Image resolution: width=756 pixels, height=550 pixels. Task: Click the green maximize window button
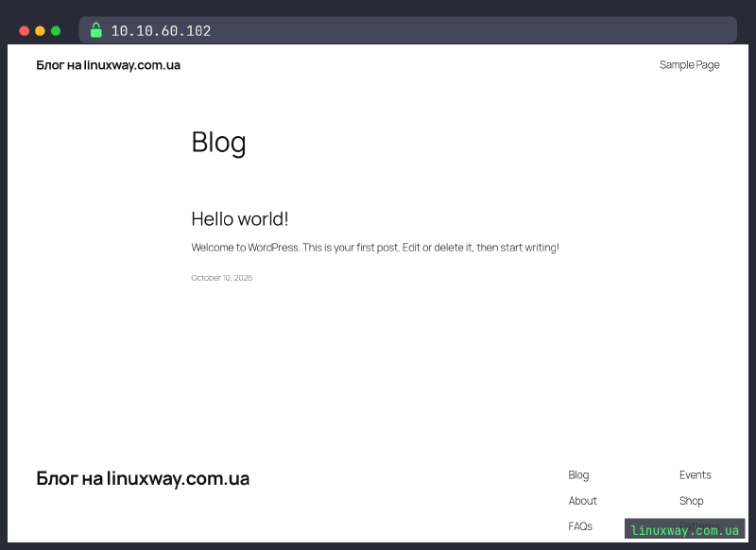[x=56, y=31]
